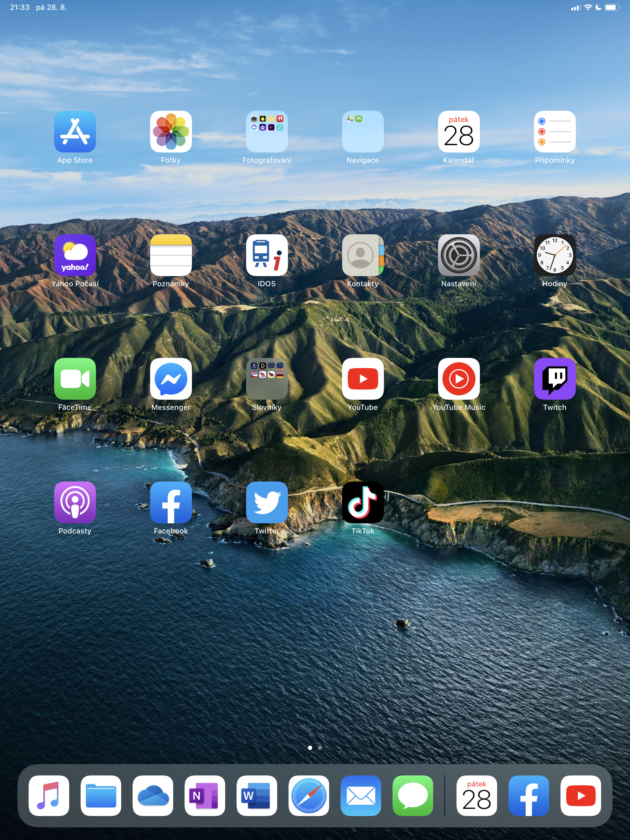This screenshot has height=840, width=630.
Task: Start the Messenger app
Action: 171,378
